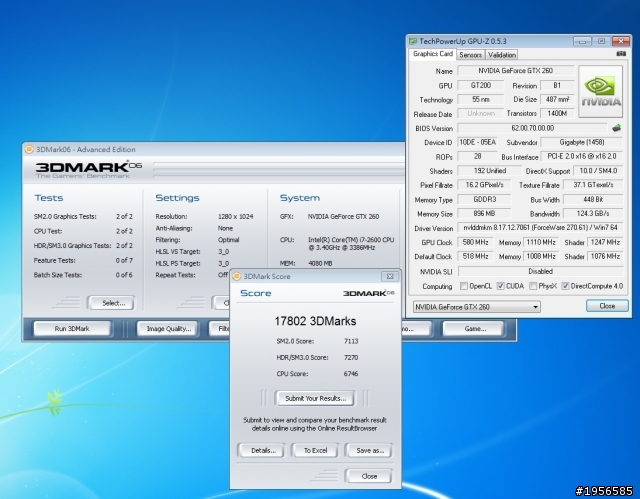Click the GPU-Z screenshot camera icon

tap(621, 53)
